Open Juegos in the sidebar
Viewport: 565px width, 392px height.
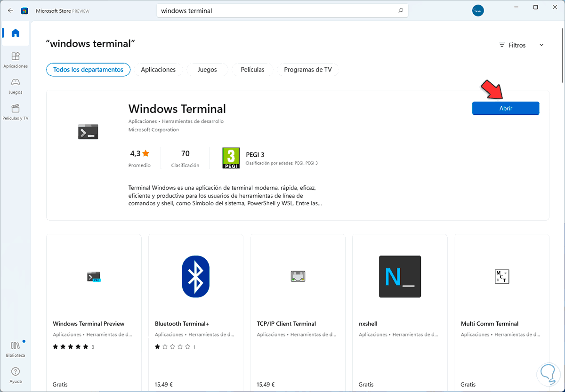16,86
